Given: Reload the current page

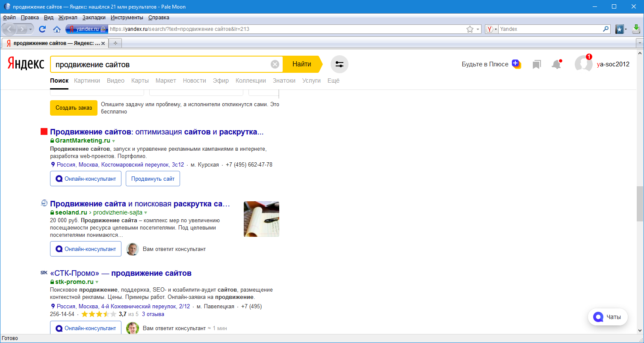Looking at the screenshot, I should (42, 29).
